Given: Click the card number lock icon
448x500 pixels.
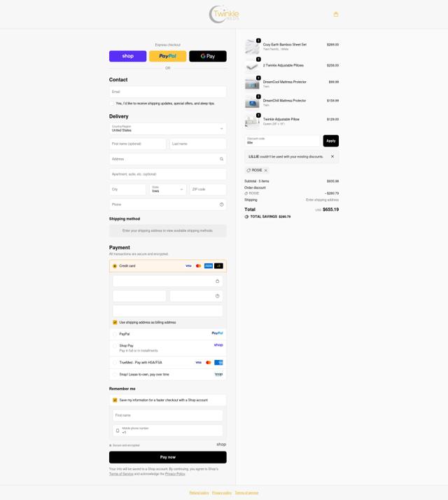Looking at the screenshot, I should click(x=217, y=282).
